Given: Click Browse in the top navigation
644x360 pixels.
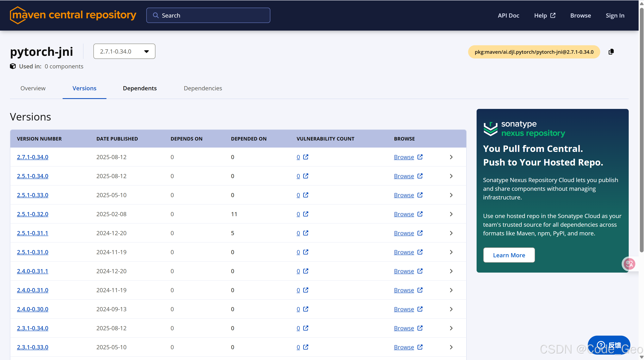Looking at the screenshot, I should tap(581, 15).
